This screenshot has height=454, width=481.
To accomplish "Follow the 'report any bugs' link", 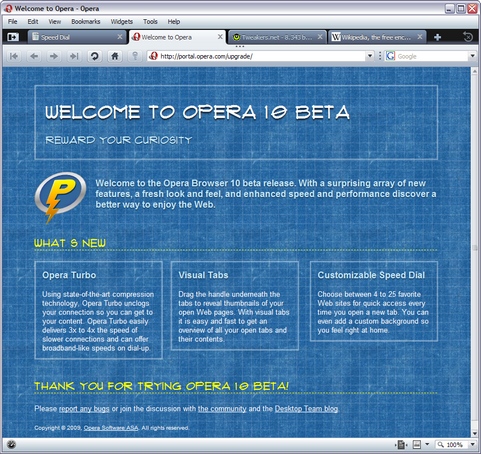I will pos(84,409).
